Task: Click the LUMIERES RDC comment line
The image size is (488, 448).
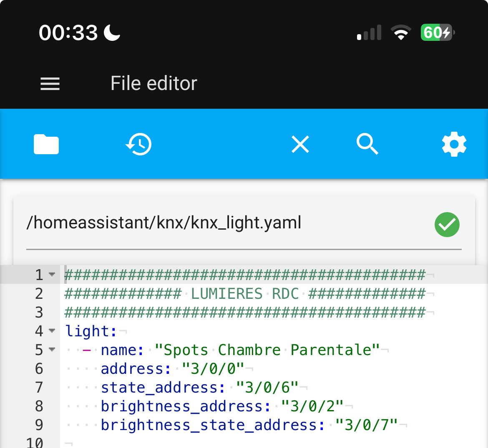Action: 245,294
